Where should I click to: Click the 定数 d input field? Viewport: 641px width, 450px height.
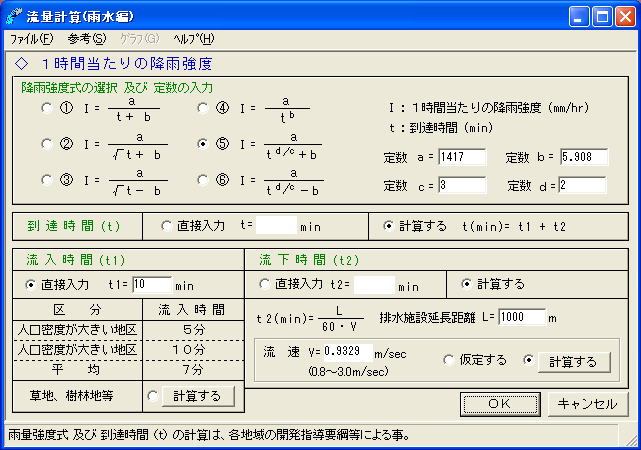click(582, 185)
